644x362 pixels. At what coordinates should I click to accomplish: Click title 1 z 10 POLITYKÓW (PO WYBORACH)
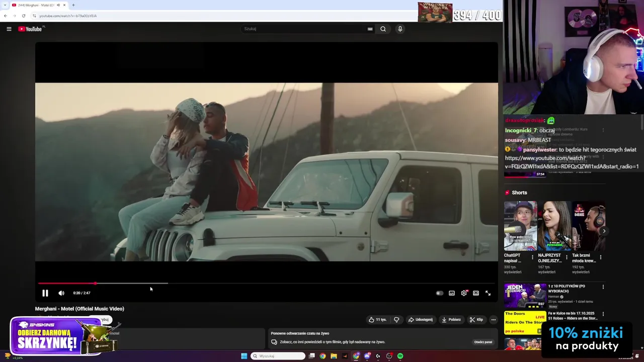click(x=567, y=289)
